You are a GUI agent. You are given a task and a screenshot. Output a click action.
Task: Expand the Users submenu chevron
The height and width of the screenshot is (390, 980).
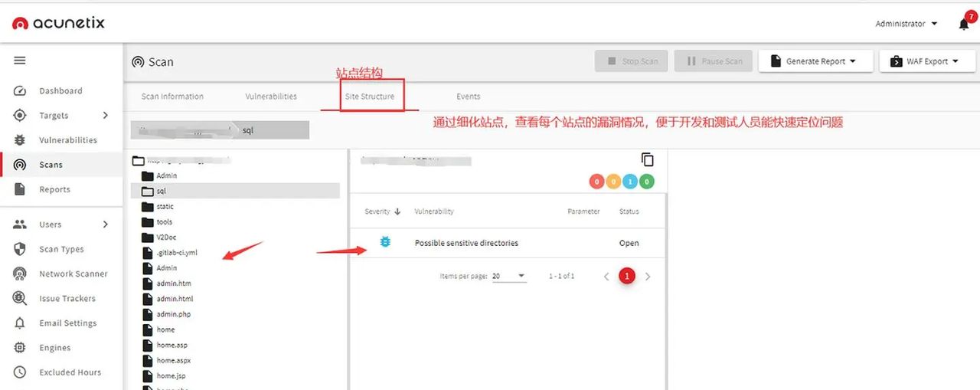point(106,224)
